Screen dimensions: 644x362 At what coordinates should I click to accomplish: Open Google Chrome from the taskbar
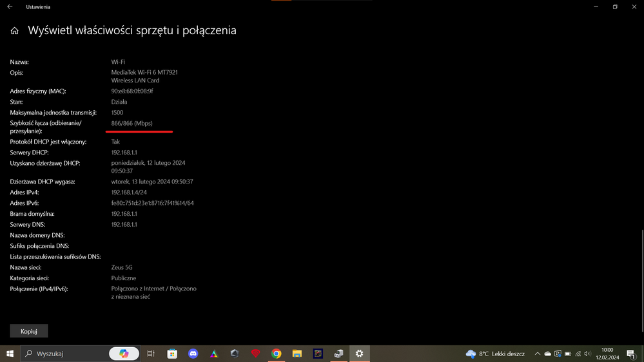[277, 354]
